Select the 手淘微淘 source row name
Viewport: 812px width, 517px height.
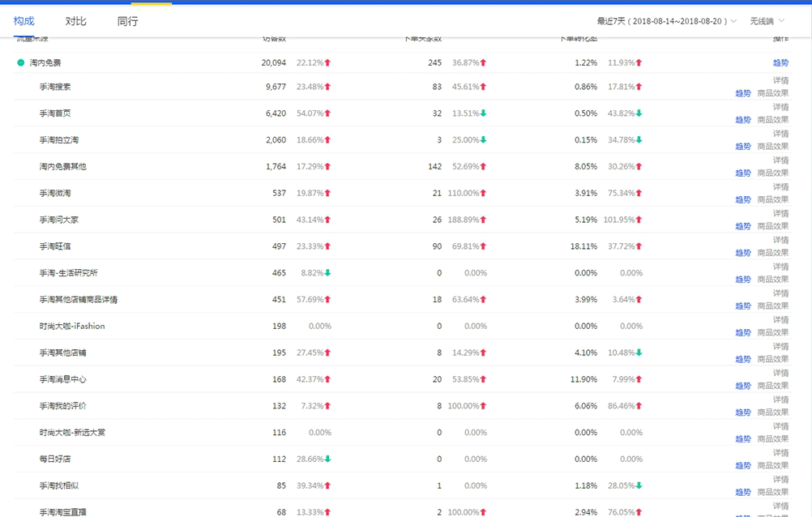(55, 193)
